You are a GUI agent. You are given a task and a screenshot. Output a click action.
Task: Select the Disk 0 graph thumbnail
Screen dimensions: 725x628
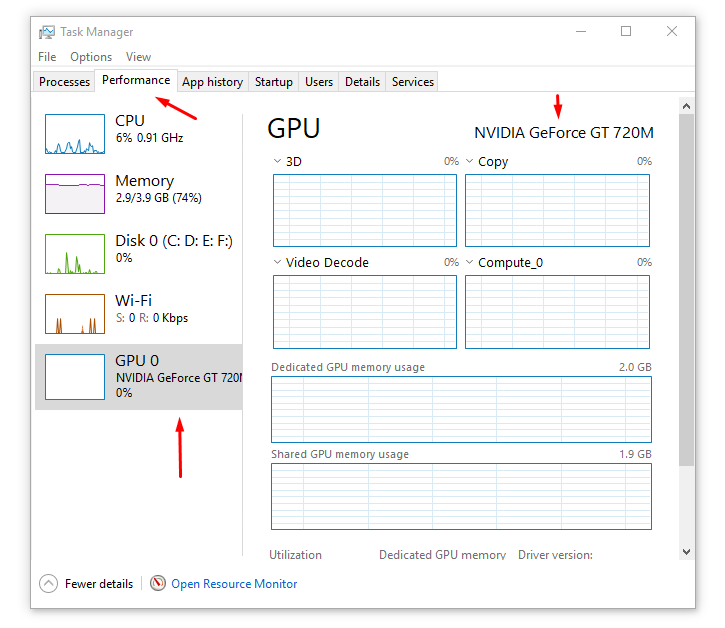[75, 254]
